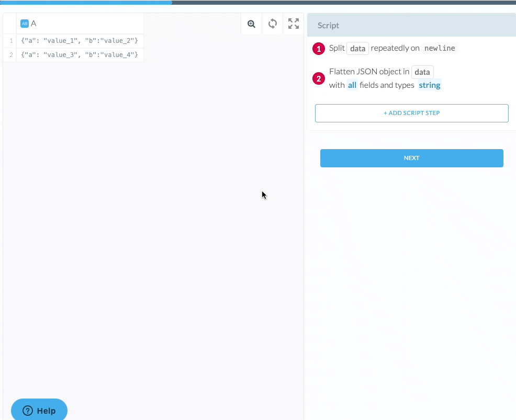Select the cell containing value_1

(80, 40)
